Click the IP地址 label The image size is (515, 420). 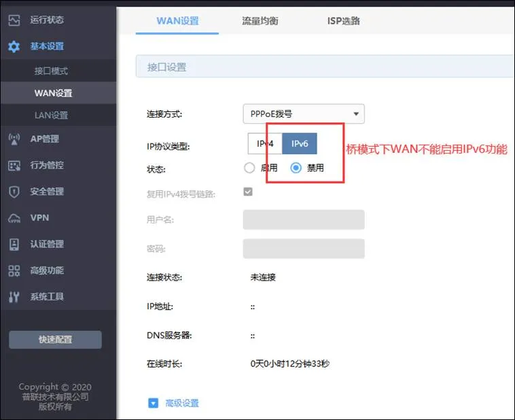(160, 307)
